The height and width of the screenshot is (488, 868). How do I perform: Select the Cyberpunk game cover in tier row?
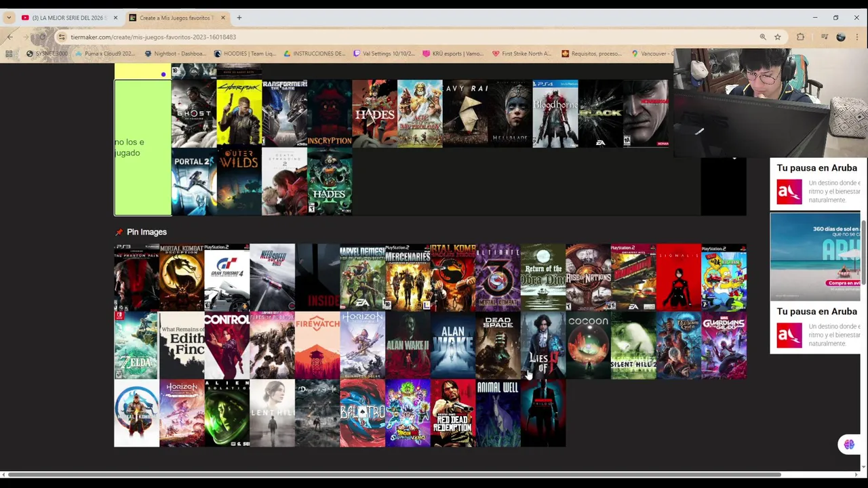pos(239,113)
